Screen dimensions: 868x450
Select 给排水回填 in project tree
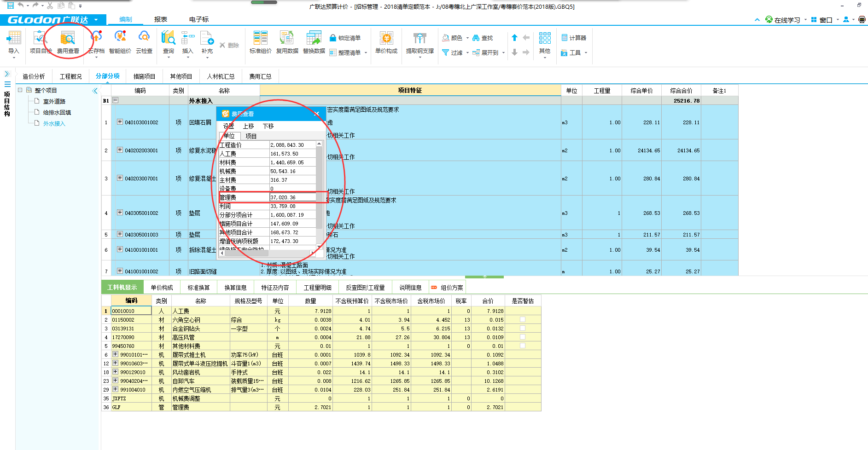pyautogui.click(x=57, y=112)
